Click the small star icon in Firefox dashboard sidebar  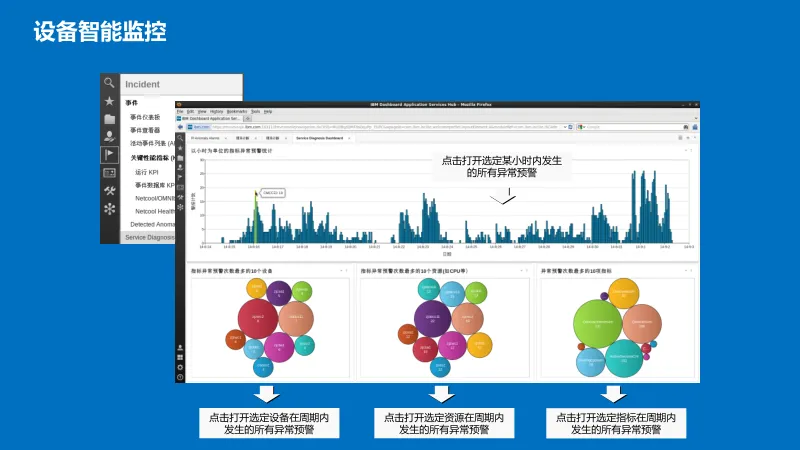click(180, 148)
